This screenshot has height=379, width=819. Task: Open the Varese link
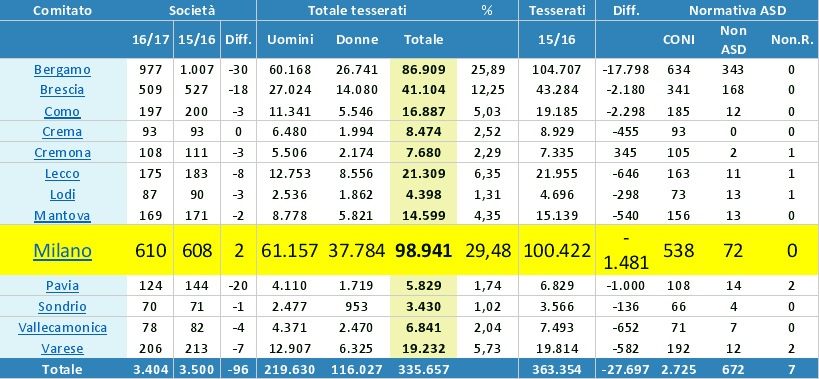click(62, 348)
